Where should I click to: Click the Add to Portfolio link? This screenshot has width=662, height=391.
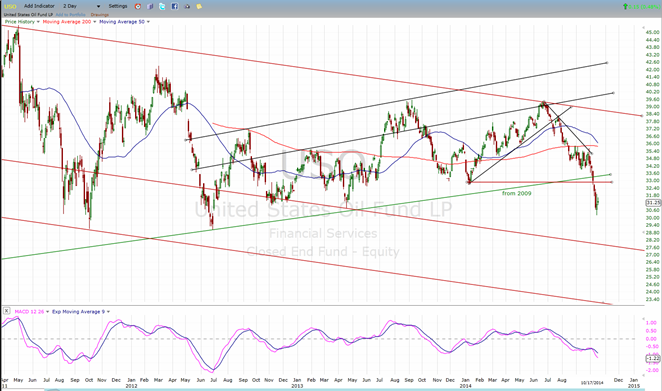point(71,15)
